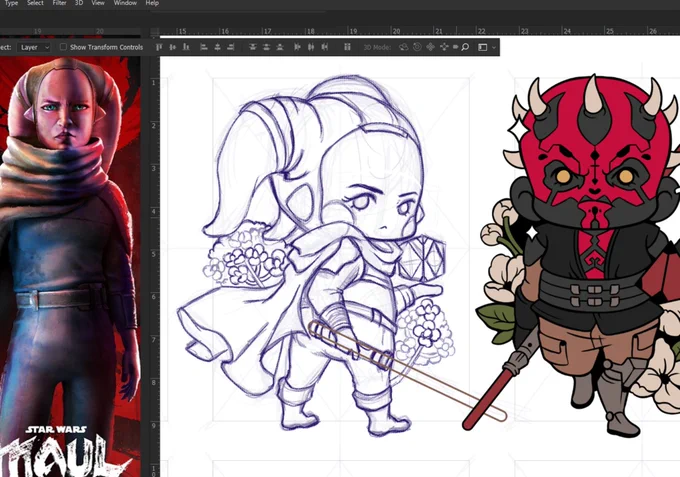Click the Auto-Align Layers icon
The height and width of the screenshot is (477, 680).
347,47
